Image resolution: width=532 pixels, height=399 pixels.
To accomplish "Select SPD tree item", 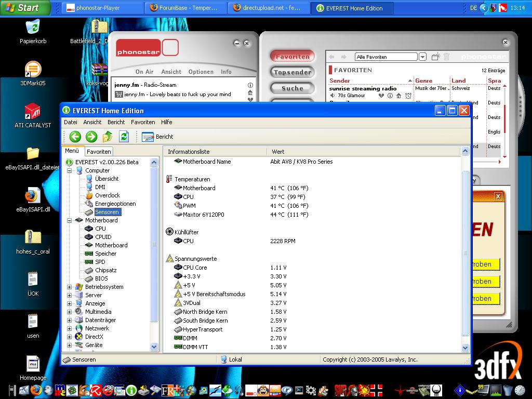I will pyautogui.click(x=100, y=262).
